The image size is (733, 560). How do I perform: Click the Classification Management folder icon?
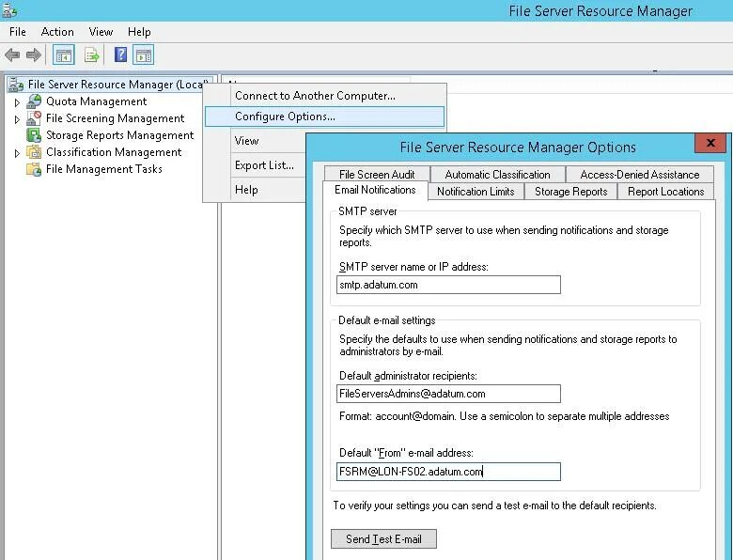point(34,152)
